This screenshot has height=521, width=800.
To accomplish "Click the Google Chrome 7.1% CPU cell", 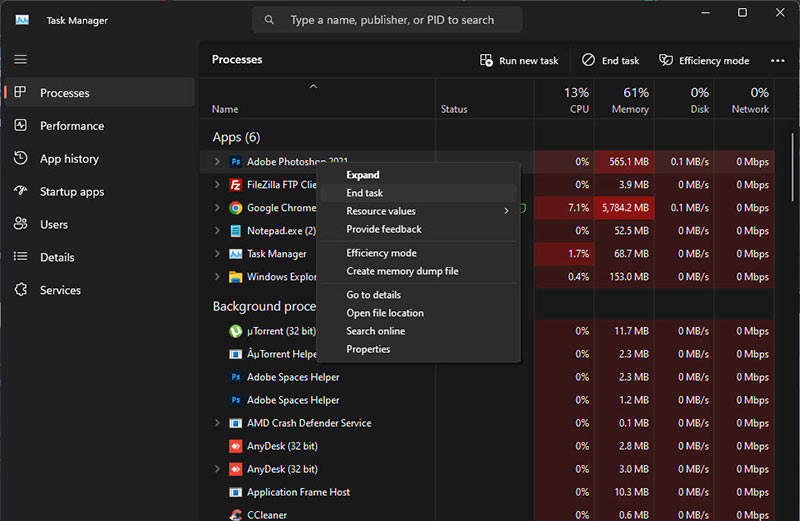I will pos(564,208).
